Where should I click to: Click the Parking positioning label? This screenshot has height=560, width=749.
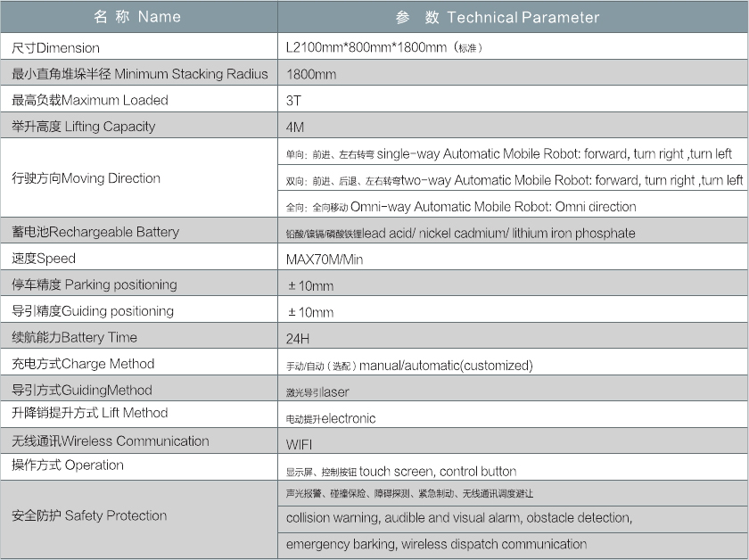[x=94, y=285]
